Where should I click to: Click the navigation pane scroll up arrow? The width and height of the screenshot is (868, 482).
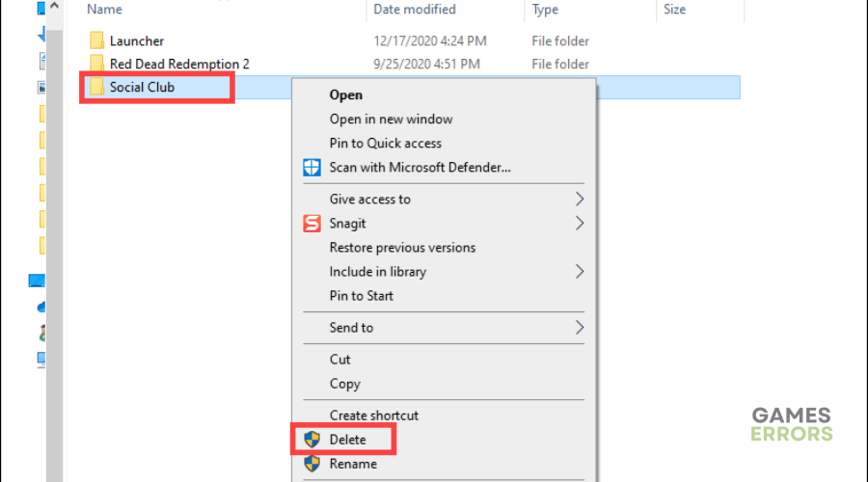[x=54, y=6]
